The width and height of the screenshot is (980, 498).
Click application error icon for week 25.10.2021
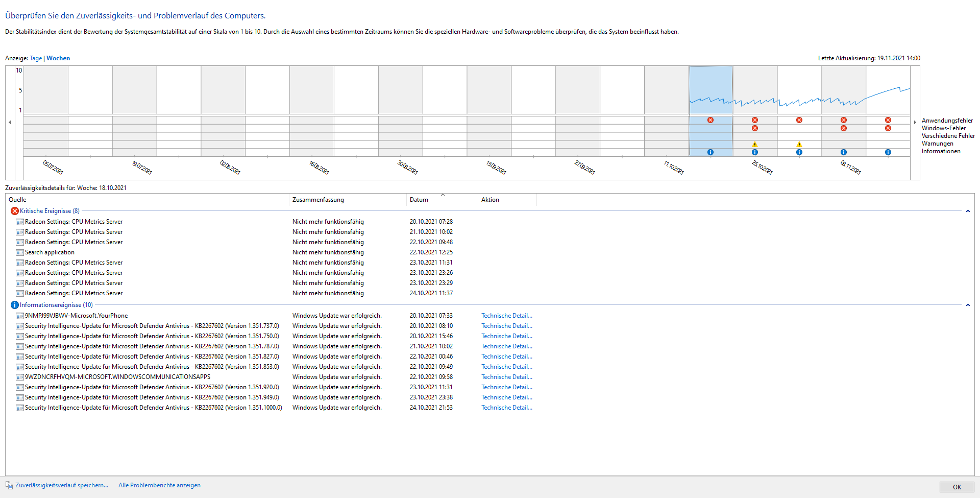pyautogui.click(x=755, y=120)
